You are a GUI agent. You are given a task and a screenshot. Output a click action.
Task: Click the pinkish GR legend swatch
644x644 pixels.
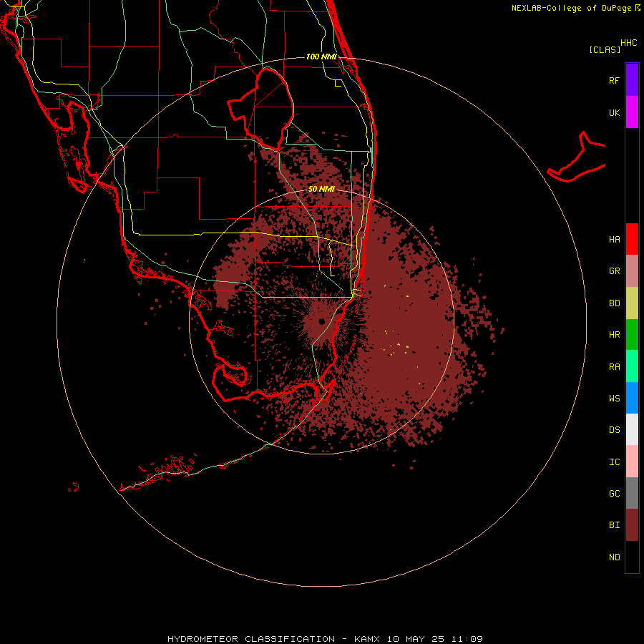[632, 271]
